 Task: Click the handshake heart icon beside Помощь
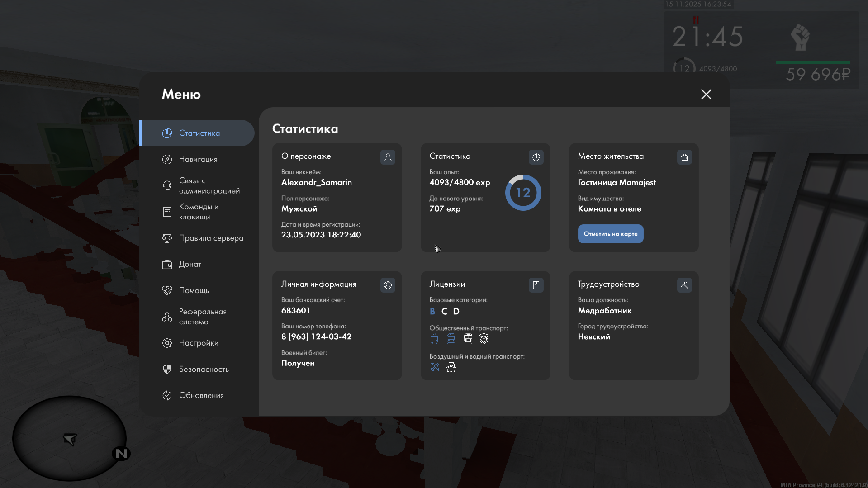pos(167,290)
